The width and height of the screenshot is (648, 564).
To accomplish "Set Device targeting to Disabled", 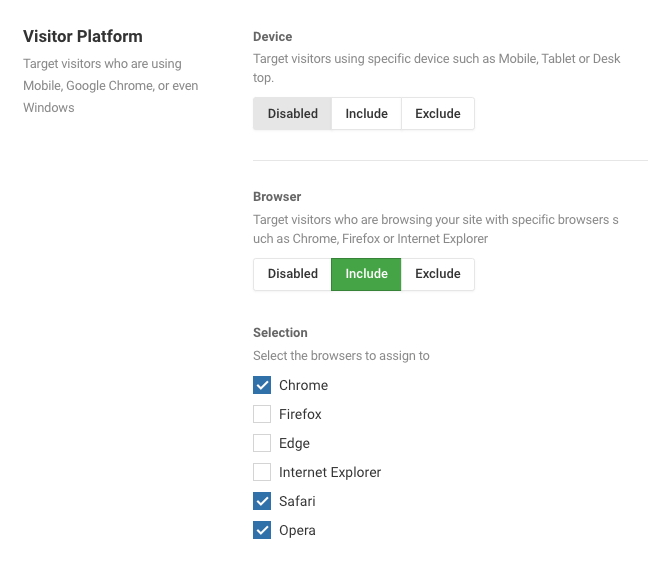I will point(293,114).
